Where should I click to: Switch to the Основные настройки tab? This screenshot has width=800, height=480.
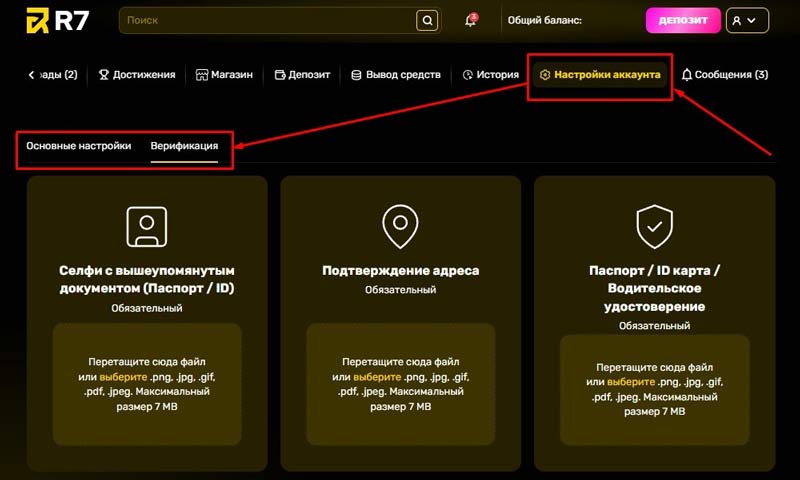[78, 146]
